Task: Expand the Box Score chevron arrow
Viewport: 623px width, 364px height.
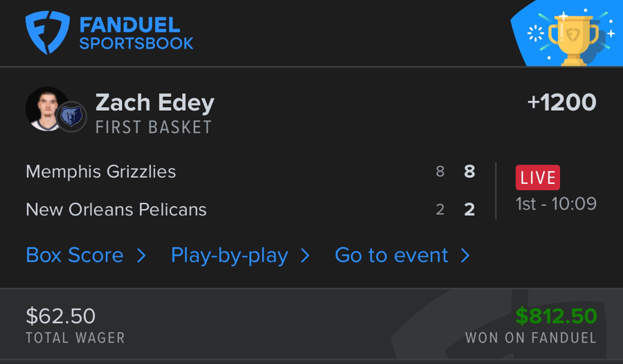Action: 141,256
